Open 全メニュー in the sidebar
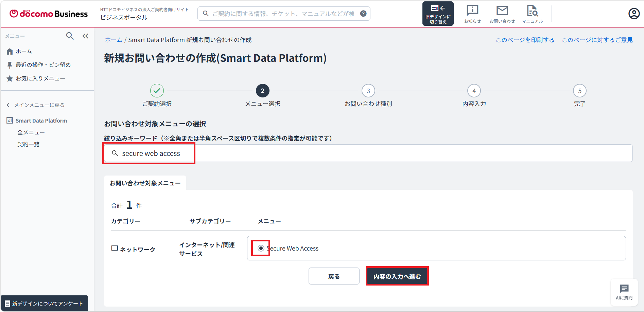 (31, 132)
